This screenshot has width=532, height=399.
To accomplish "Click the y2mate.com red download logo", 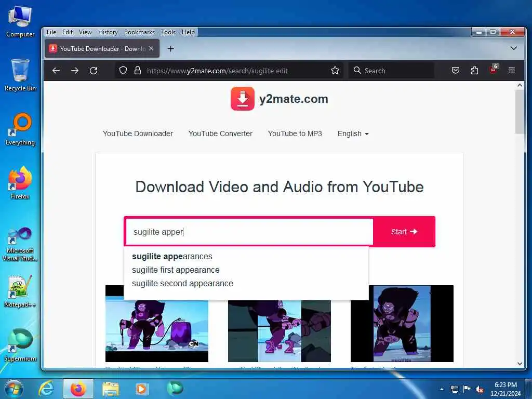I will [x=242, y=99].
